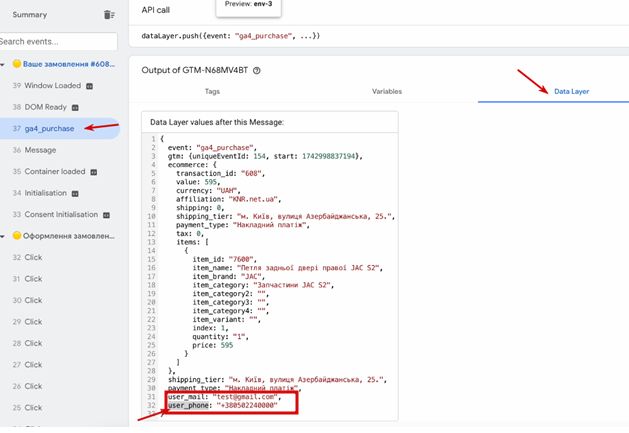The image size is (629, 433).
Task: Click the dataLayer.push API call text
Action: [x=231, y=36]
